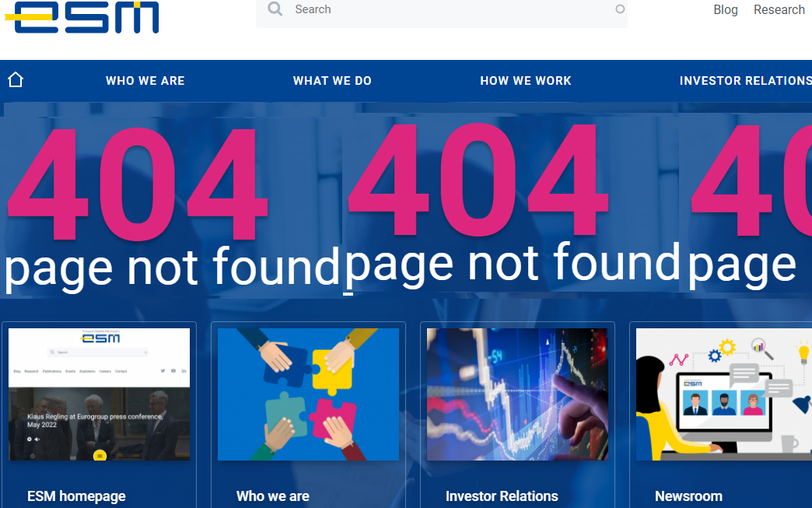The width and height of the screenshot is (812, 508).
Task: Open the Research link
Action: (x=779, y=10)
